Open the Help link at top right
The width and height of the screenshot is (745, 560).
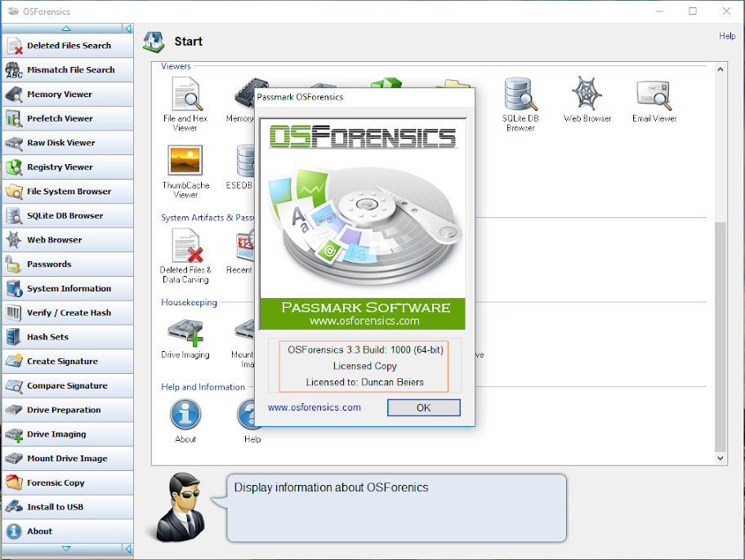727,36
